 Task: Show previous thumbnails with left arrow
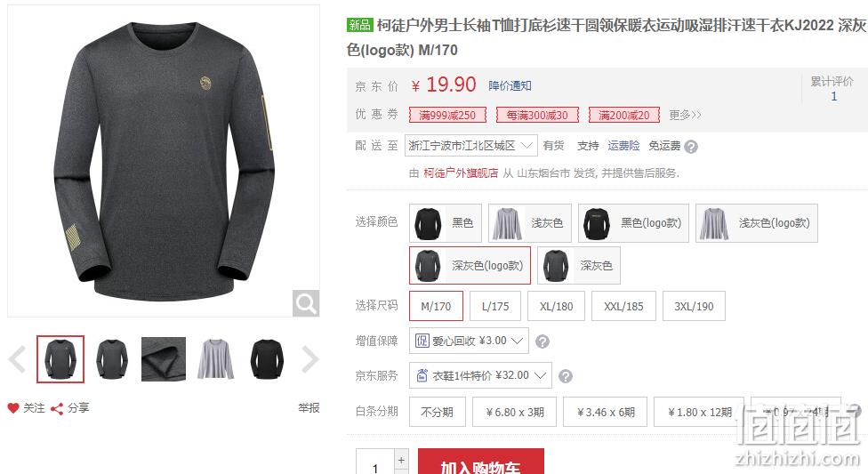(x=17, y=359)
